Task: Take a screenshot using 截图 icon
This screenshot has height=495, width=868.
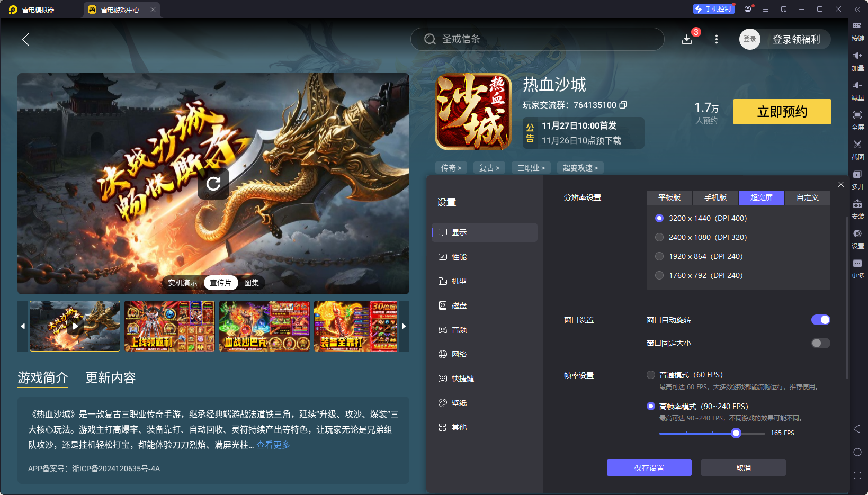Action: pyautogui.click(x=858, y=149)
